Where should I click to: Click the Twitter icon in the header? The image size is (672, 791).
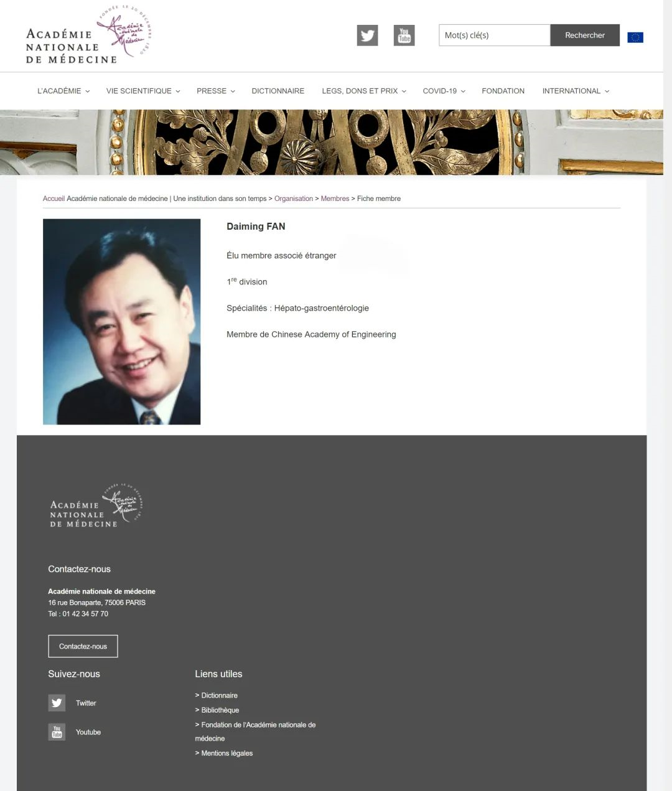(x=367, y=35)
